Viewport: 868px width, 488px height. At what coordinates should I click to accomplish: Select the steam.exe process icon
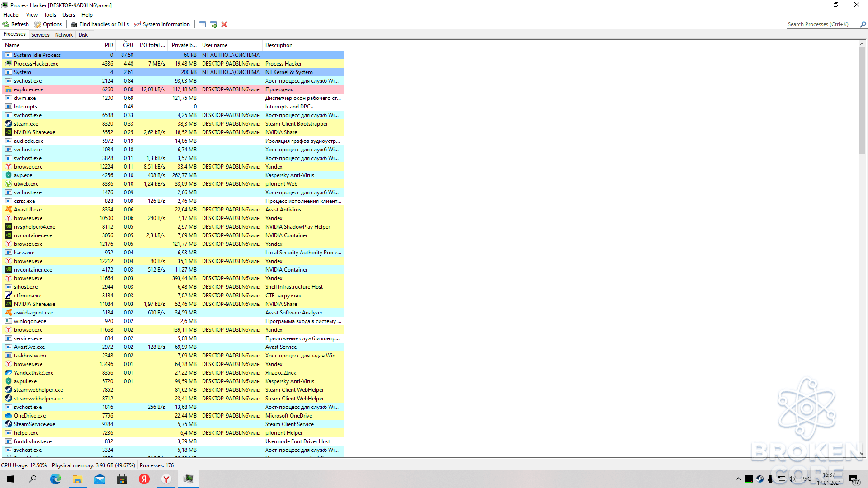tap(9, 123)
